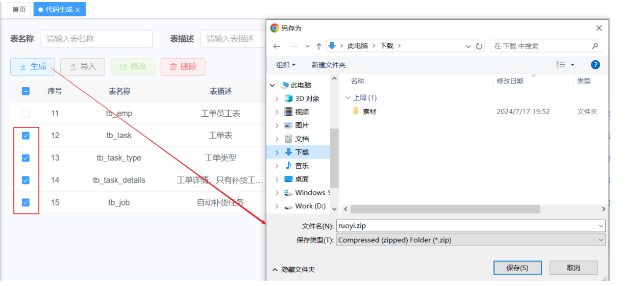Uncheck the tb_task_details row checkbox
644x286 pixels.
[26, 180]
